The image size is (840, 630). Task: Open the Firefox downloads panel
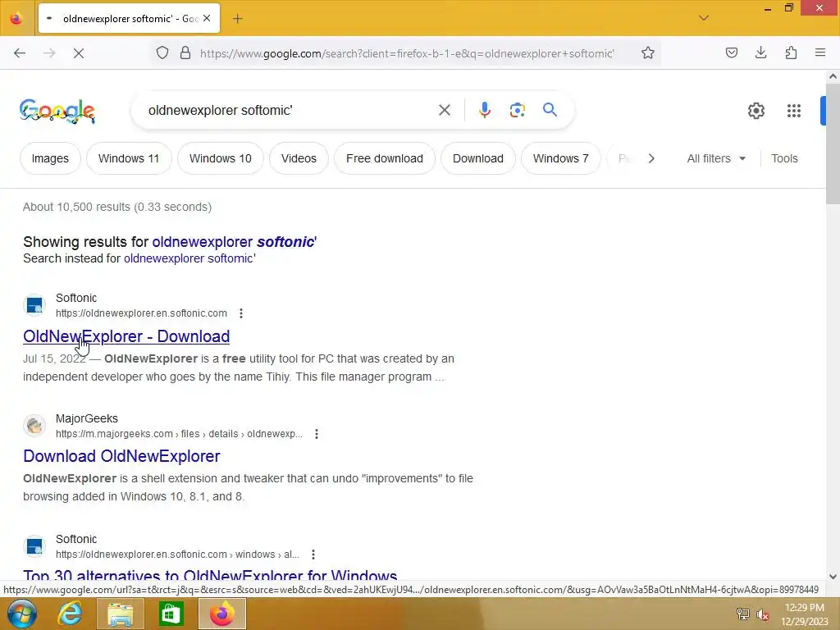coord(760,52)
